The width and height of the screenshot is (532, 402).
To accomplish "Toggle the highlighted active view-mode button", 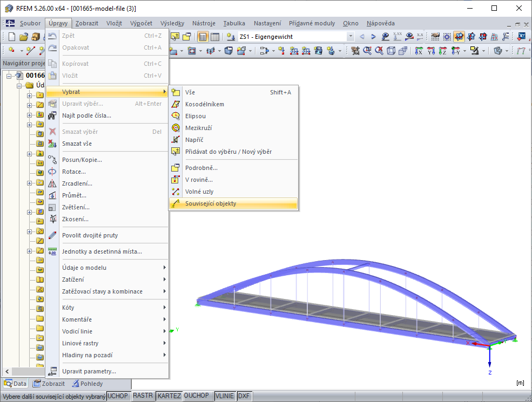I will [459, 37].
